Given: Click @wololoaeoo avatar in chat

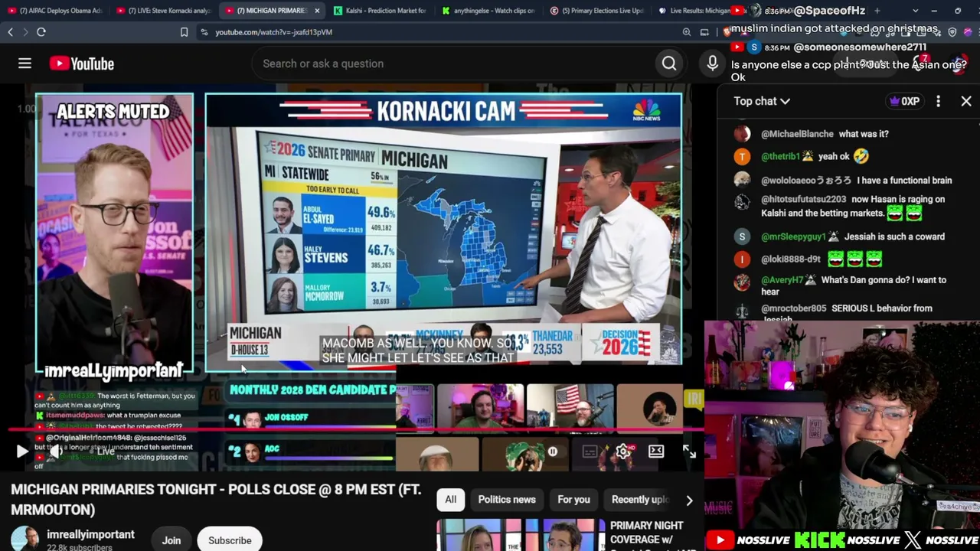Looking at the screenshot, I should click(742, 180).
